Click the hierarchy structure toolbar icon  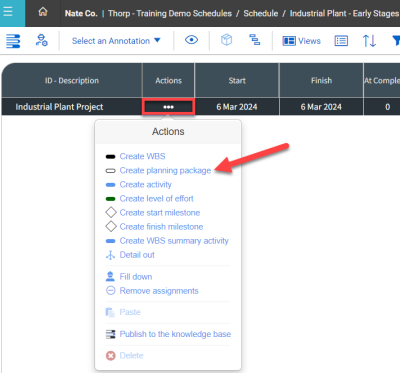pyautogui.click(x=255, y=40)
